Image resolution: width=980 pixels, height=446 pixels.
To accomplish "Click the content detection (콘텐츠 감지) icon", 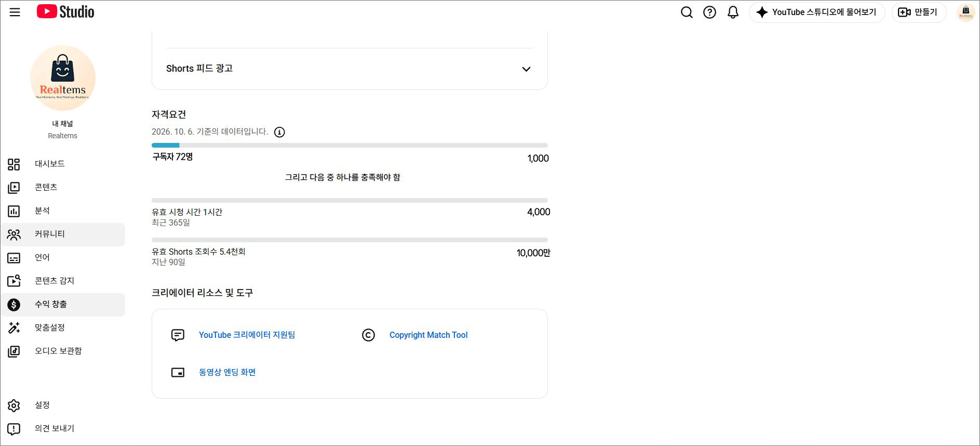I will pos(14,281).
